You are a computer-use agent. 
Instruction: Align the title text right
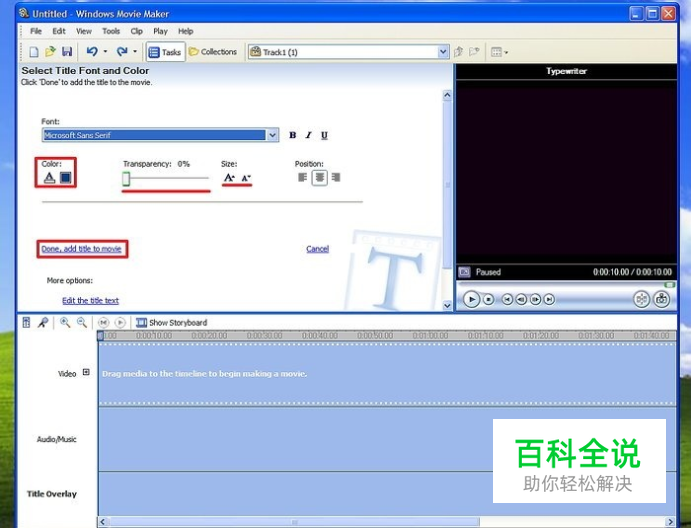[x=336, y=178]
